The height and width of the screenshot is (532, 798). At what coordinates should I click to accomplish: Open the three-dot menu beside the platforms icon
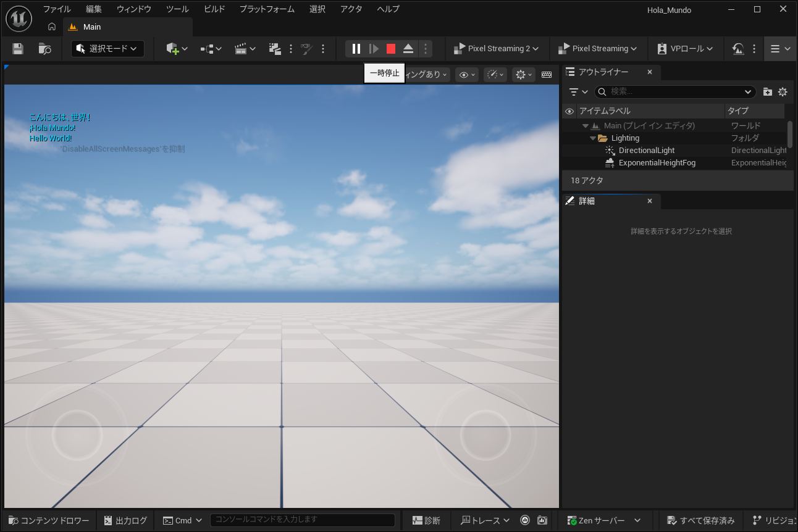tap(290, 49)
